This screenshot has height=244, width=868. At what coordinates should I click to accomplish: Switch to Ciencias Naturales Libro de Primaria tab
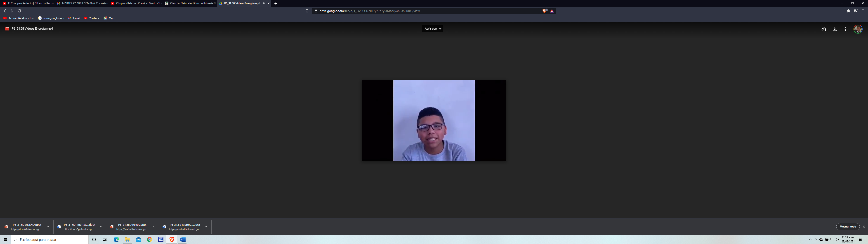(x=190, y=3)
